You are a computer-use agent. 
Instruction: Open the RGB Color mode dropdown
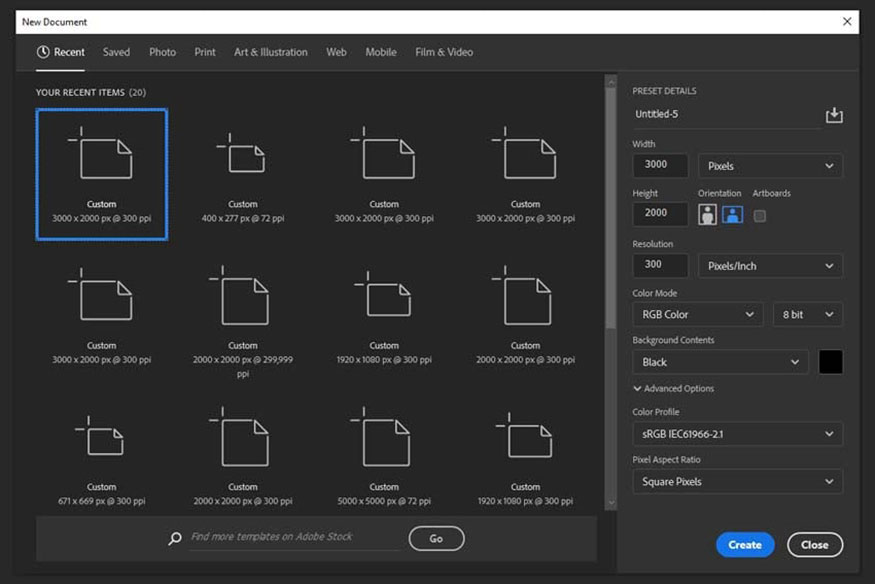(x=698, y=315)
